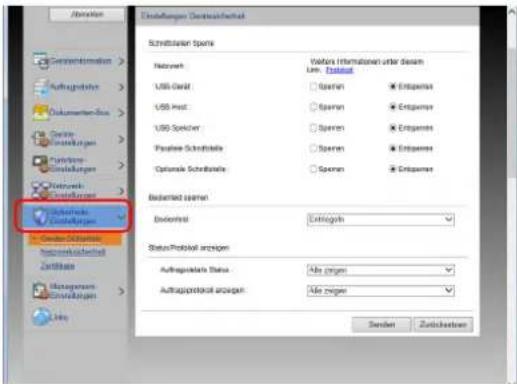Viewport: 517px width, 384px height.
Task: Select Entsperren for USB-Speicher
Action: click(393, 128)
